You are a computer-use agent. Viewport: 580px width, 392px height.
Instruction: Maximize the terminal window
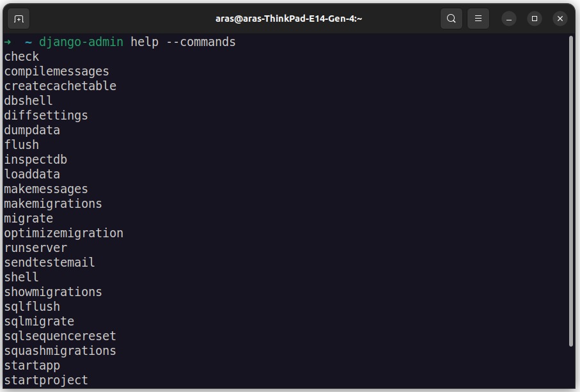pos(535,19)
